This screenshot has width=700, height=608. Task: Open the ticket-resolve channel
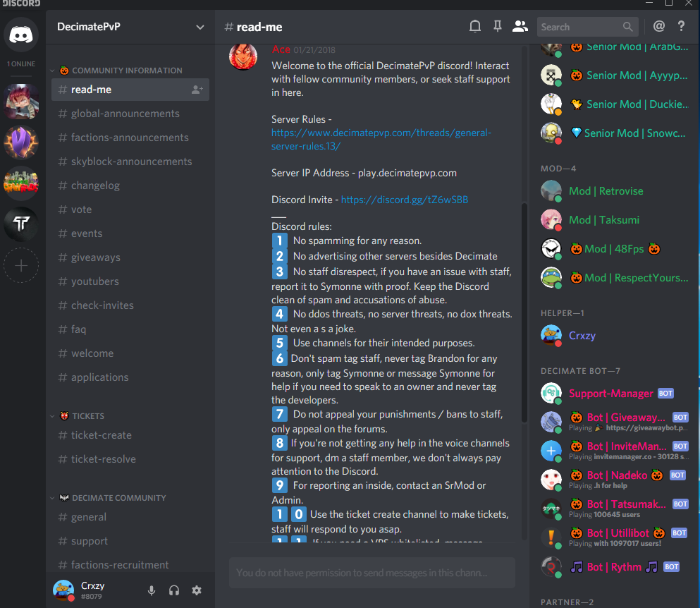[x=130, y=459]
